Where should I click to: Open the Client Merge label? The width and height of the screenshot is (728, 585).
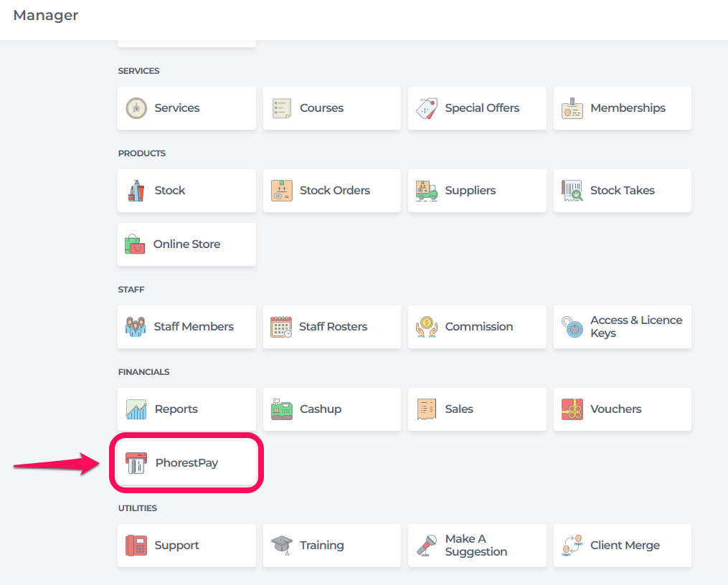pos(625,546)
